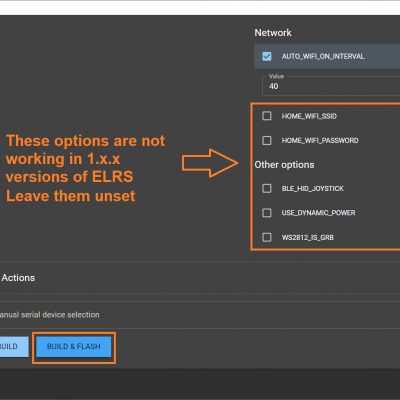Click the HOME_WIFI_SSID label text

(x=309, y=116)
